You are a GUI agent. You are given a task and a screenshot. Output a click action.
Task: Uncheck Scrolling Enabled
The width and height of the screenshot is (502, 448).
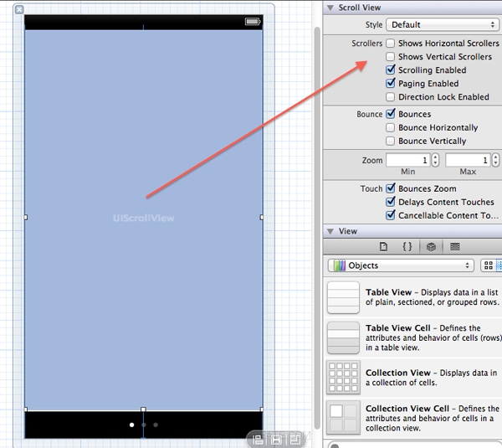tap(390, 70)
